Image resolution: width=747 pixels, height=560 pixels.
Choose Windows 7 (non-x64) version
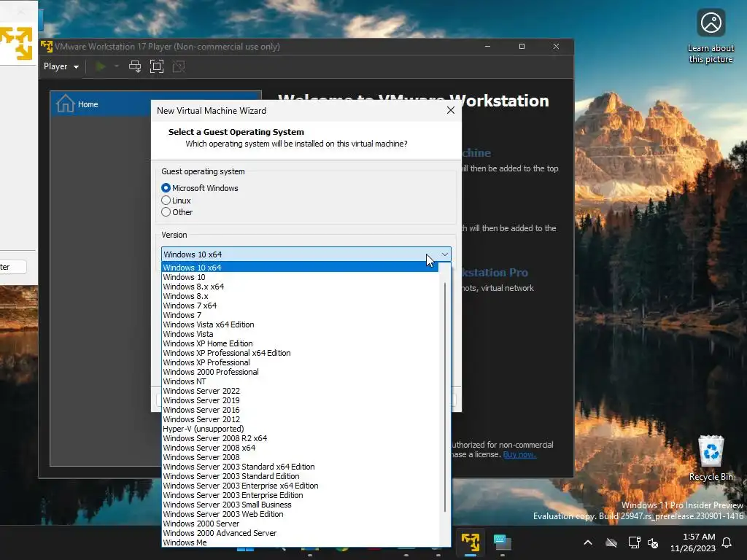point(300,315)
